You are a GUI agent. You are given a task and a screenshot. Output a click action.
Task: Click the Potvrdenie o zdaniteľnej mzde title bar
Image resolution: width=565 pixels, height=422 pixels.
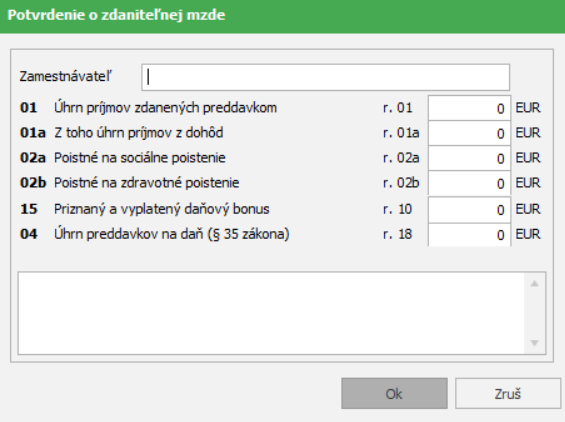[x=282, y=16]
